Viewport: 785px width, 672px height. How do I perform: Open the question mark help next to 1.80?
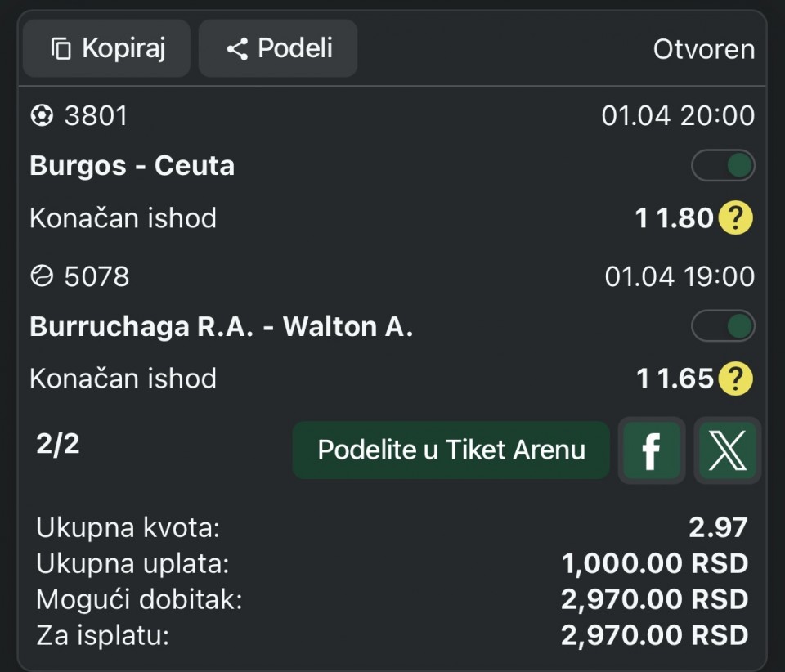click(735, 218)
